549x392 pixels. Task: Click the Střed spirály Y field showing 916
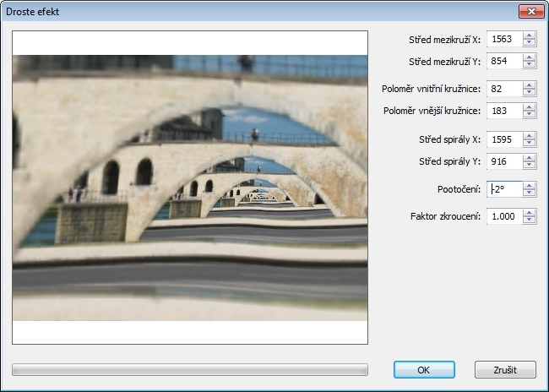(504, 162)
